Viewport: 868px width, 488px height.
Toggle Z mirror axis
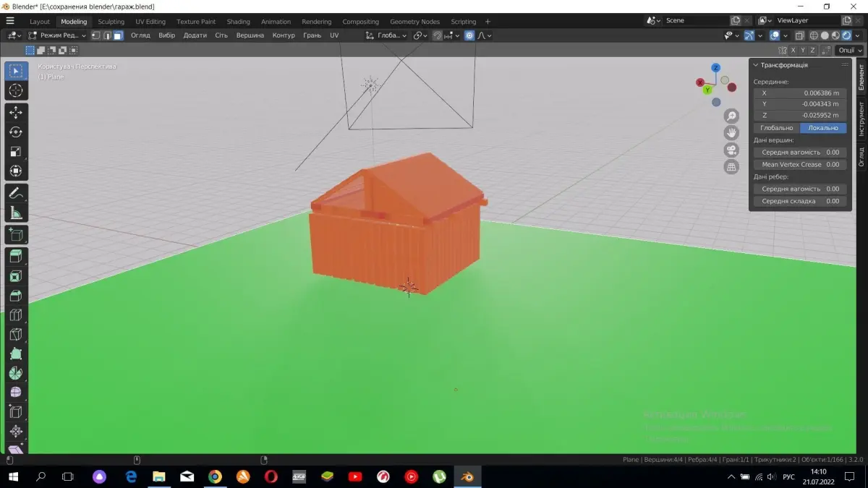coord(813,50)
